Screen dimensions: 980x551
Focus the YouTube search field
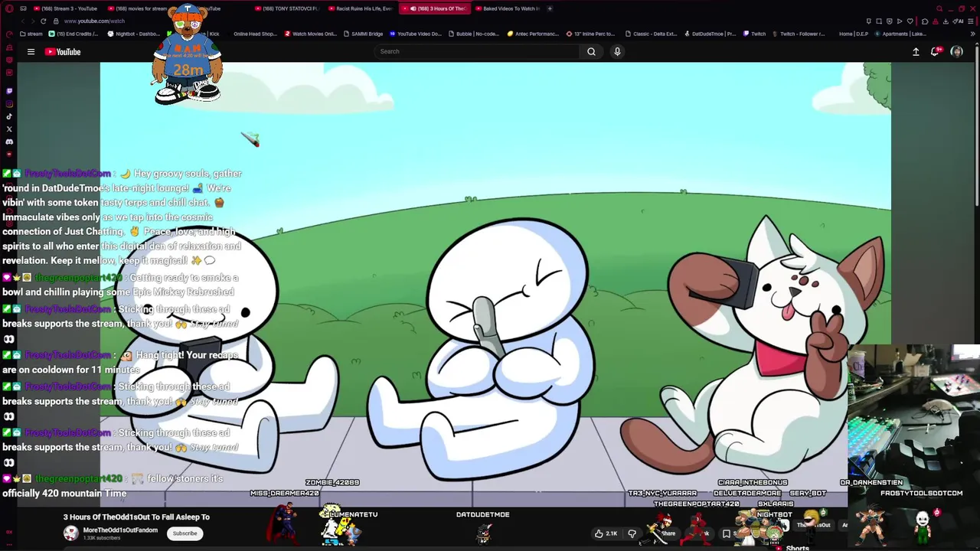click(477, 51)
